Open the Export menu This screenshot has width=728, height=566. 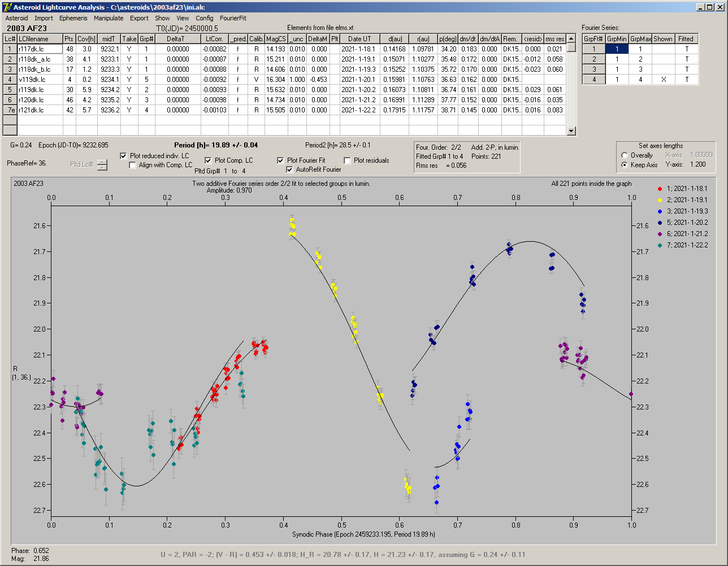[x=139, y=18]
